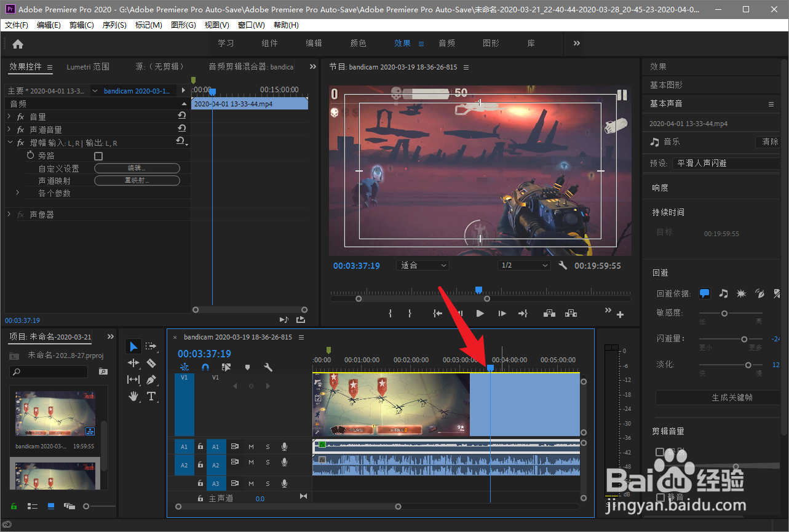
Task: Select the Type tool
Action: click(151, 396)
